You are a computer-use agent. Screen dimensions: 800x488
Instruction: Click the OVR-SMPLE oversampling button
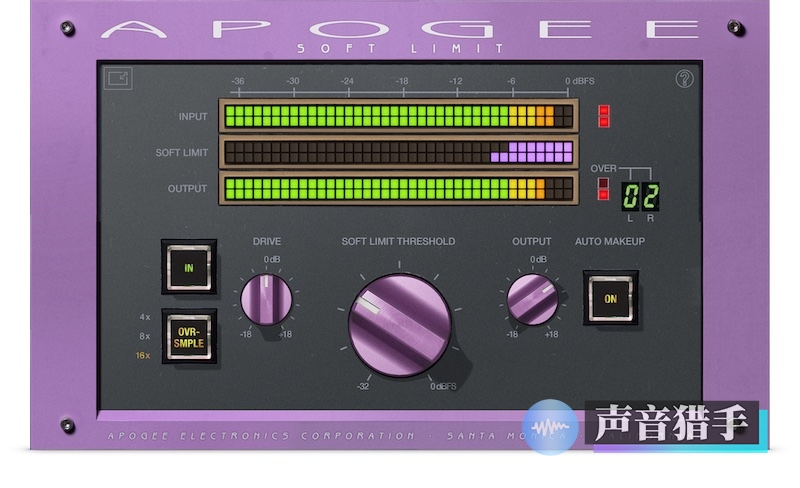pyautogui.click(x=189, y=337)
